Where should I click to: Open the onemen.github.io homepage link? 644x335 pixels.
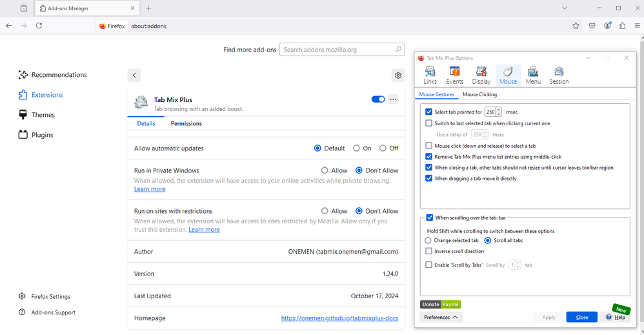point(339,318)
